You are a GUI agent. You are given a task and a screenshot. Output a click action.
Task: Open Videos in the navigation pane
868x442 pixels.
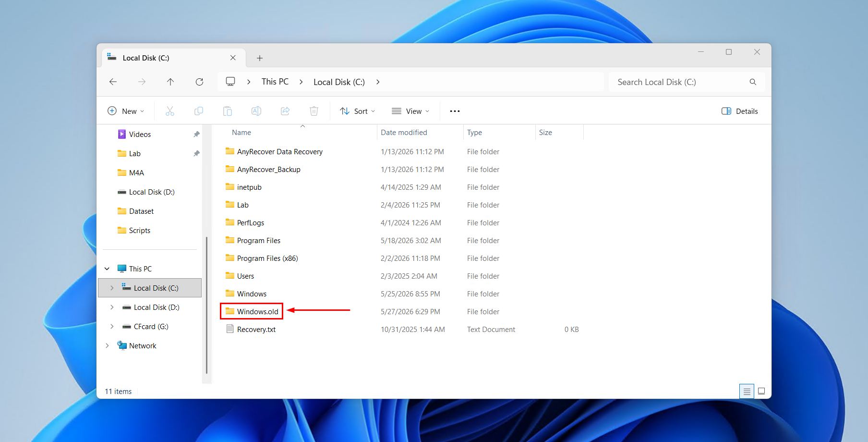pos(140,135)
